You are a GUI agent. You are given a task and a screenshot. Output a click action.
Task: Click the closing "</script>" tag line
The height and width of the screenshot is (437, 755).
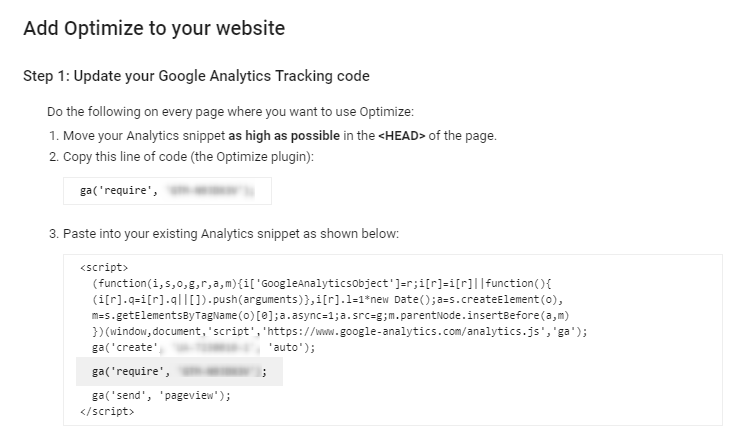tap(107, 411)
